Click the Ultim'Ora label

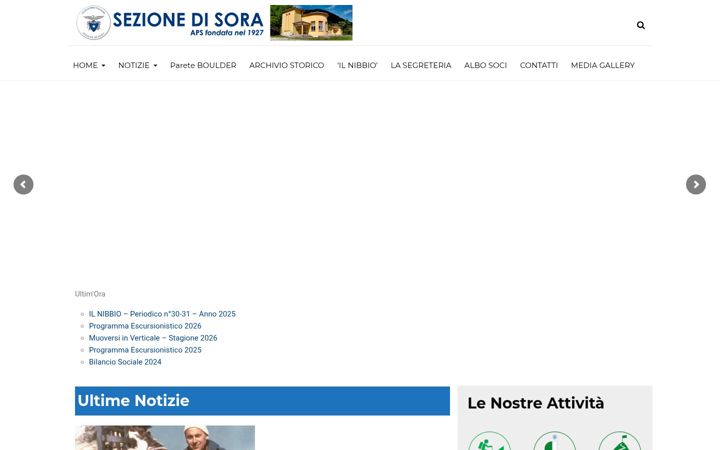90,294
